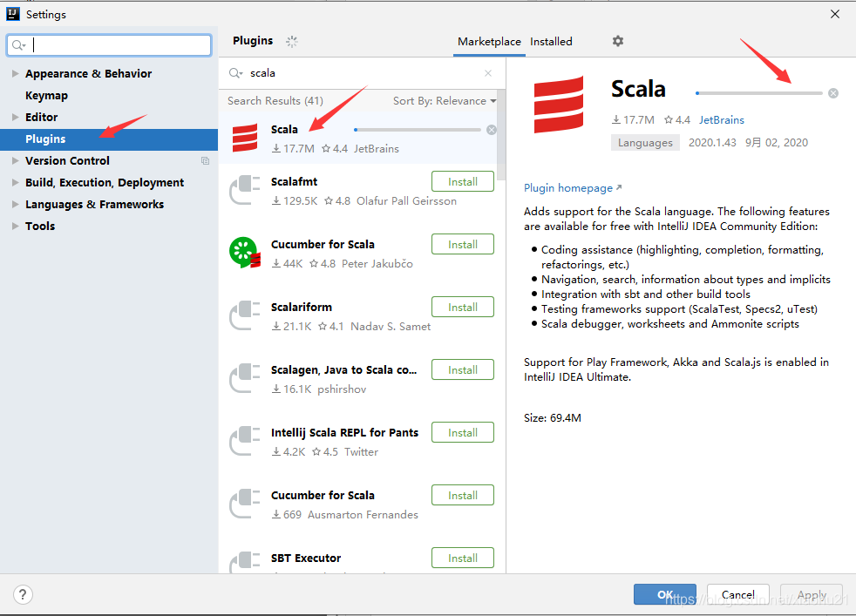Click the IntelliJ logo in title bar

(x=13, y=14)
